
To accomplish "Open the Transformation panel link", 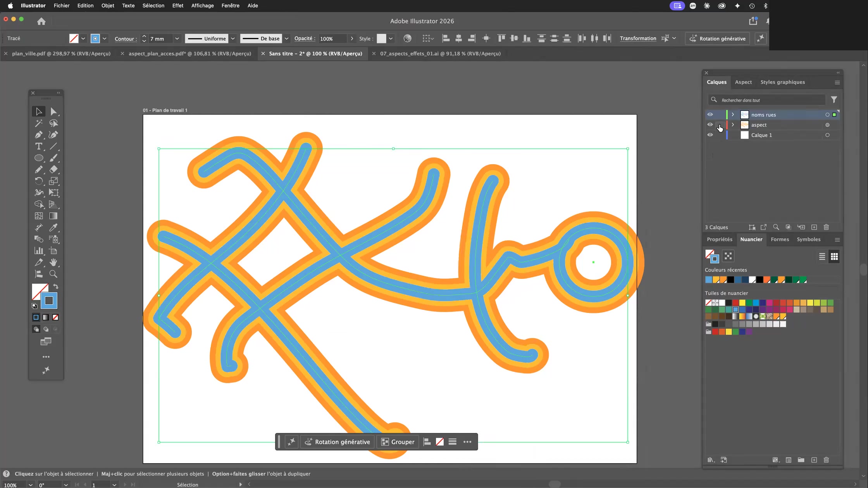I will (x=638, y=38).
